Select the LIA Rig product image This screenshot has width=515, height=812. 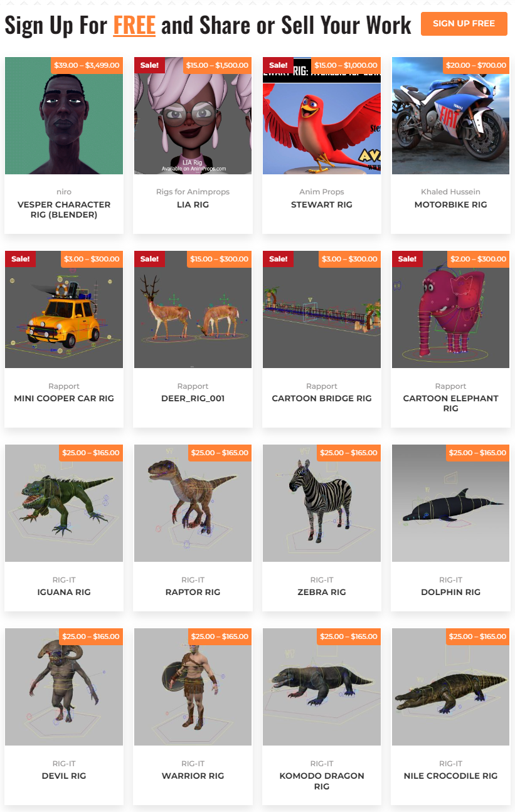[193, 115]
